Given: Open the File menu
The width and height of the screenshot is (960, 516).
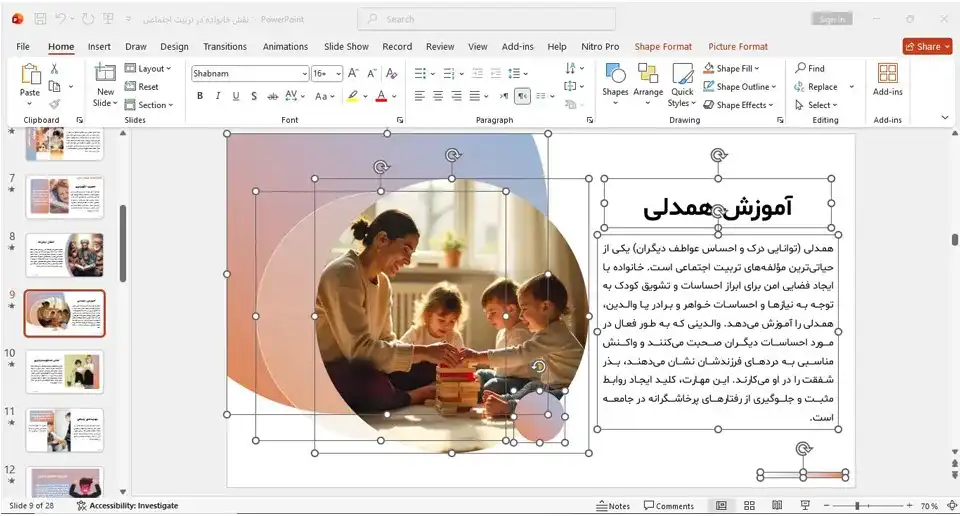Looking at the screenshot, I should pyautogui.click(x=23, y=47).
